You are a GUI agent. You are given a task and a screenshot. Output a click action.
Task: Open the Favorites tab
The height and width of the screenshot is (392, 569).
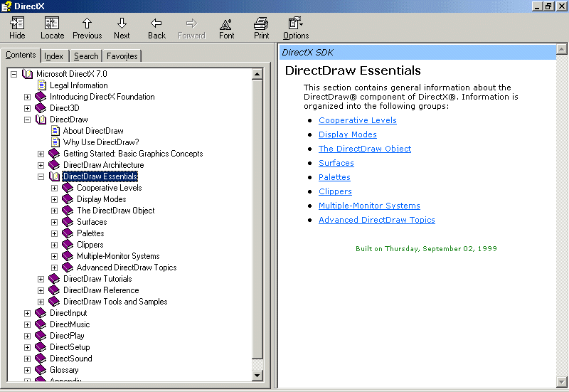tap(122, 56)
